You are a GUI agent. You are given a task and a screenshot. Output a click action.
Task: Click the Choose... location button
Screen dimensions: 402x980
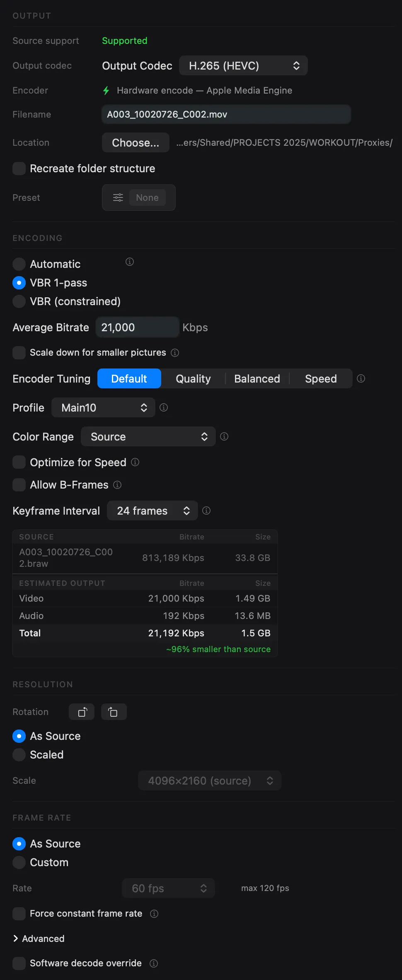pos(136,142)
